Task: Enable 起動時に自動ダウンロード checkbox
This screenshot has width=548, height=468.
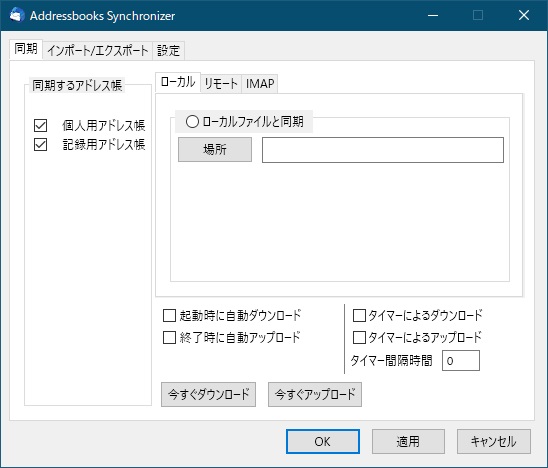Action: (x=170, y=316)
